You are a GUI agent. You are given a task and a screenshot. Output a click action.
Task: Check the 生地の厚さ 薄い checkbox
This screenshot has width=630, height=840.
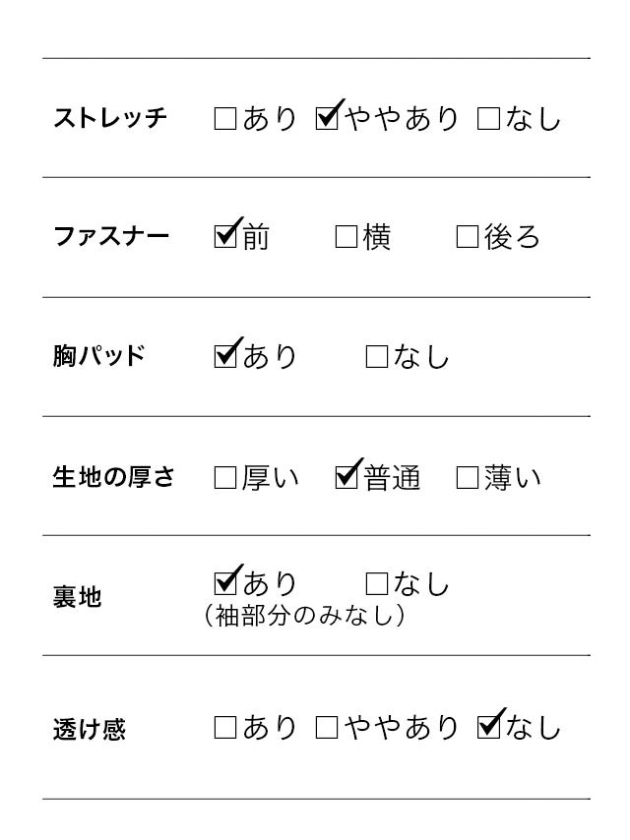pyautogui.click(x=468, y=479)
